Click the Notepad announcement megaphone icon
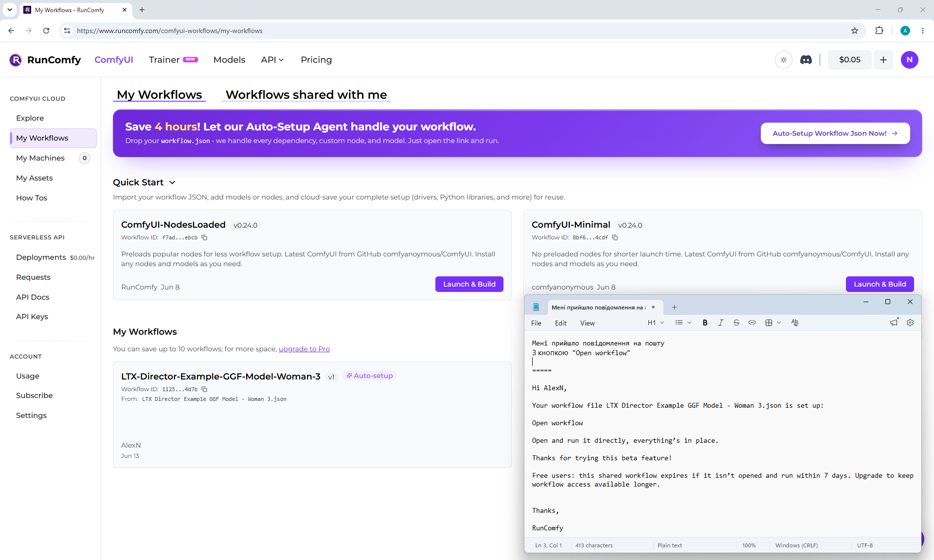Screen dimensions: 934x560 [894, 323]
